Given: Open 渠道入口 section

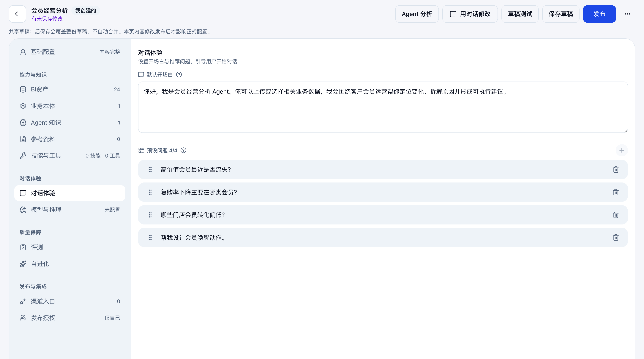Looking at the screenshot, I should pyautogui.click(x=70, y=301).
